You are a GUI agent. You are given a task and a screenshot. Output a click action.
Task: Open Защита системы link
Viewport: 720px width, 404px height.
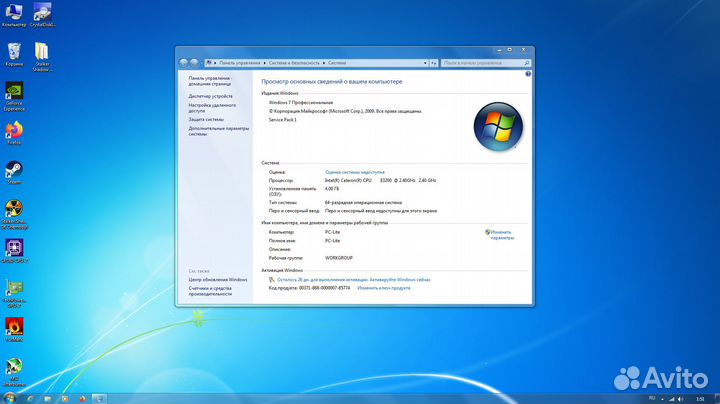tap(206, 119)
